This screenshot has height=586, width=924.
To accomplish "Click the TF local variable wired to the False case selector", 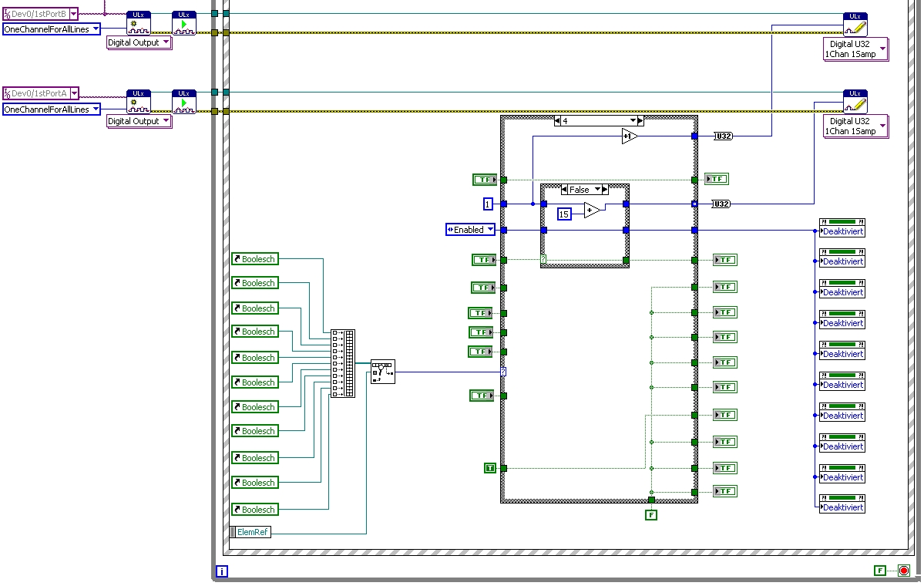I will [485, 259].
